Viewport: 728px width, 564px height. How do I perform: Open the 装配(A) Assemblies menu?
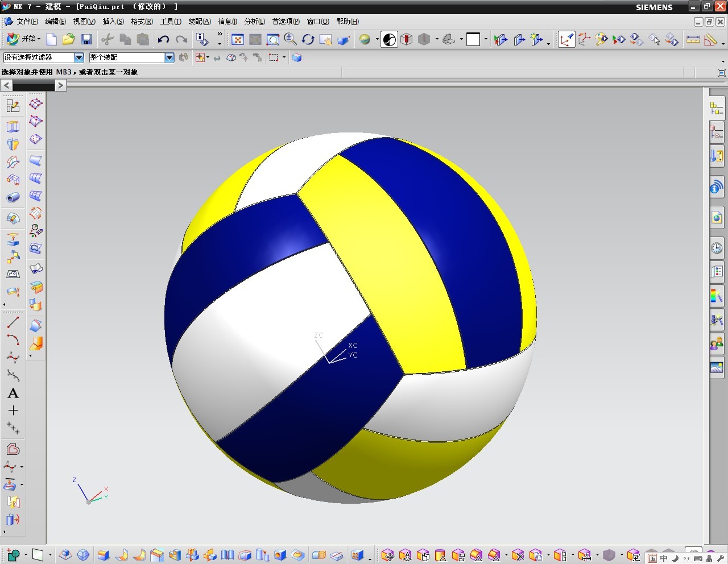(200, 22)
